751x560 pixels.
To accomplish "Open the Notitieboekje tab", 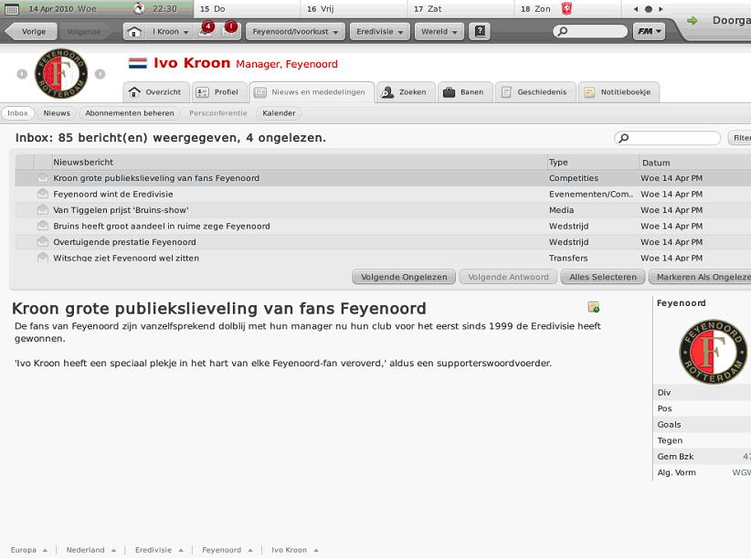I will [619, 92].
